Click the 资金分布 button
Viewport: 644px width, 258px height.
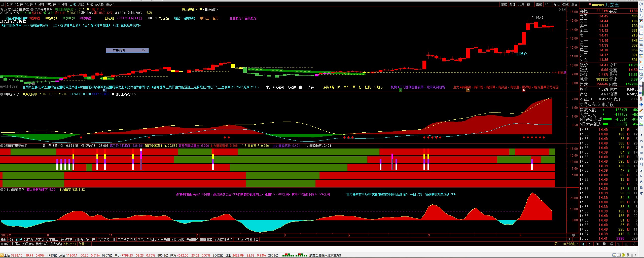pos(42,244)
